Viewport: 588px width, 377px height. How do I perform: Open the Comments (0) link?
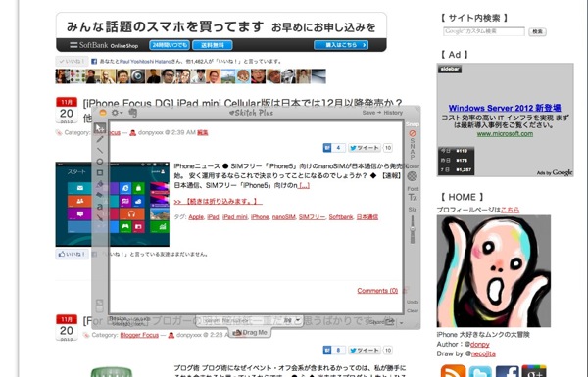click(377, 291)
